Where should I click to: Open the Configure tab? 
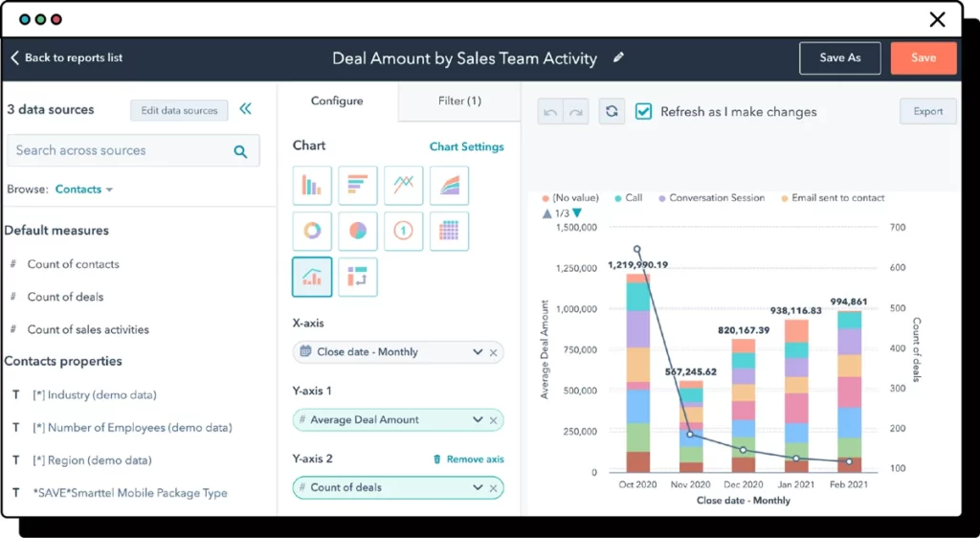337,101
